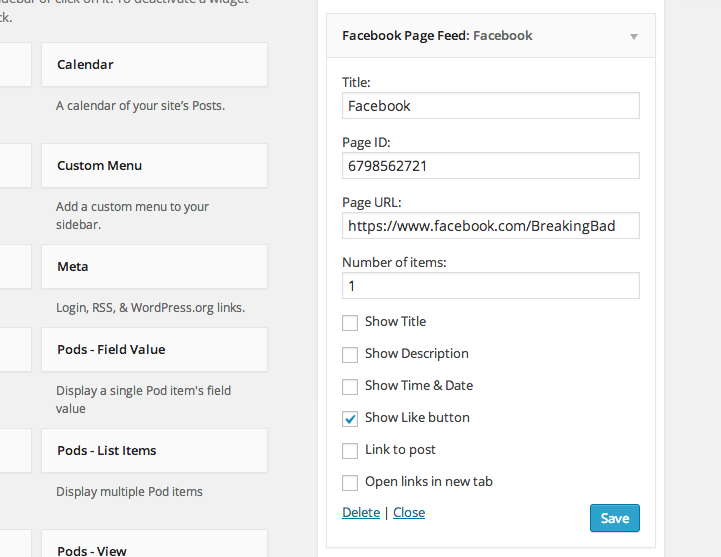Viewport: 721px width, 557px height.
Task: Click the 'Page URL:' label
Action: pyautogui.click(x=372, y=202)
